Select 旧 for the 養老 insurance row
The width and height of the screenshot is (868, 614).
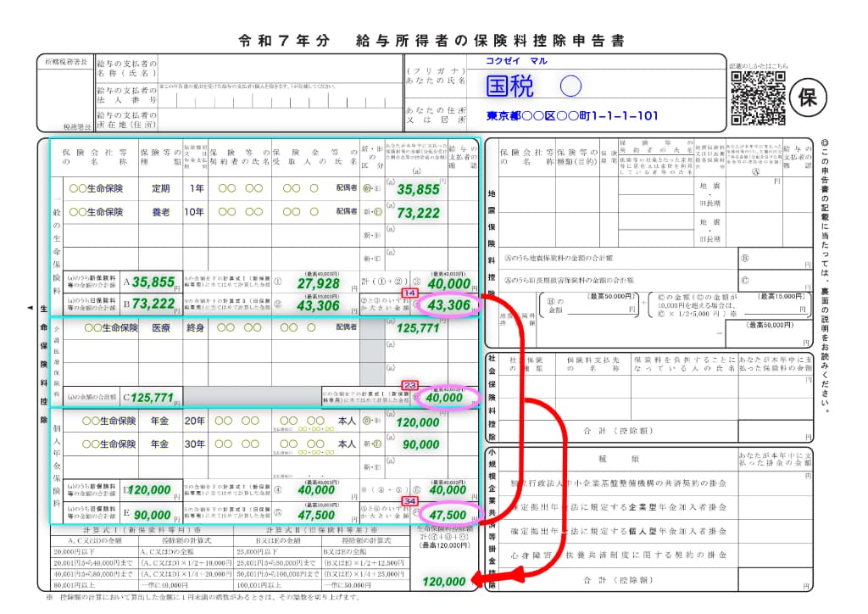click(x=376, y=212)
